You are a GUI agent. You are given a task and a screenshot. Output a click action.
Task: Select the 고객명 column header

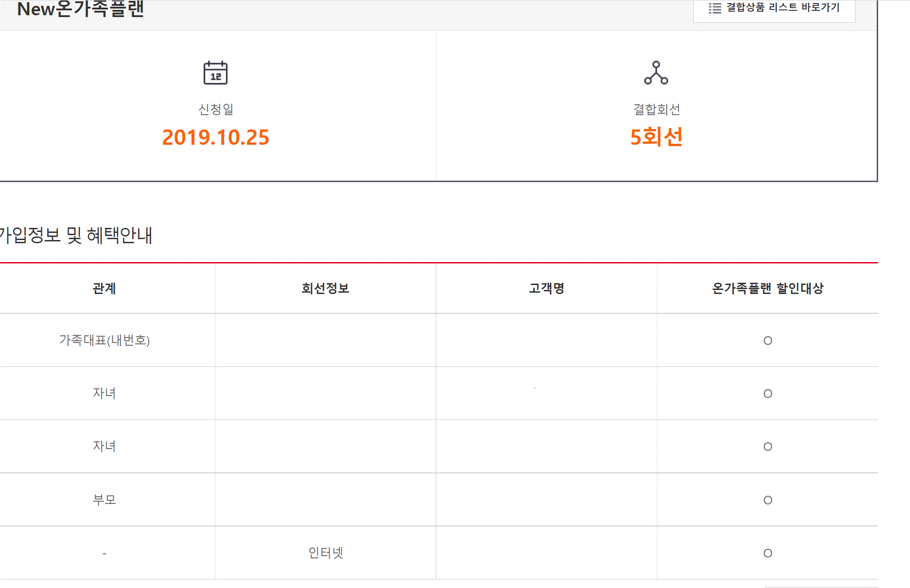(x=547, y=289)
